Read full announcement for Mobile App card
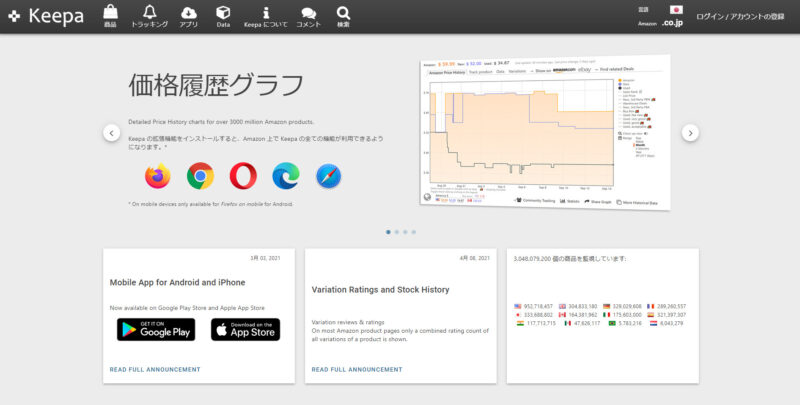 click(155, 369)
